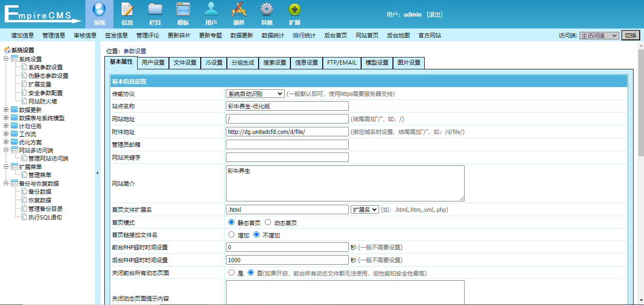Click the 切换 button
This screenshot has width=644, height=305.
630,36
